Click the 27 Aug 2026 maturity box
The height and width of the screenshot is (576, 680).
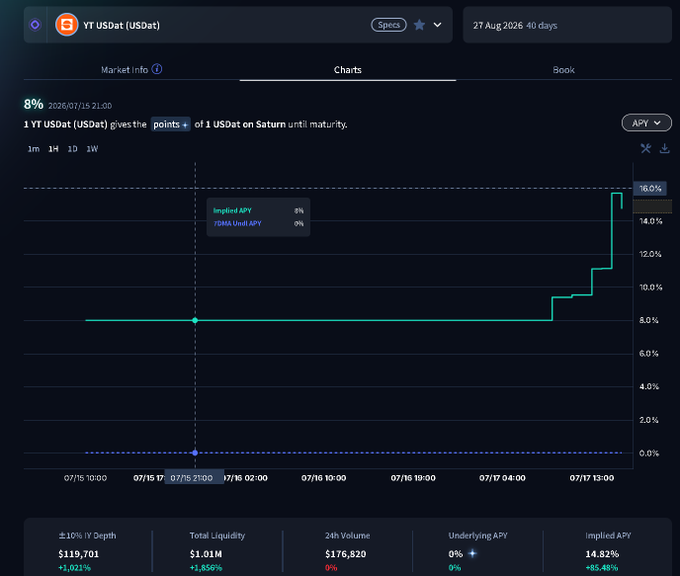(567, 25)
